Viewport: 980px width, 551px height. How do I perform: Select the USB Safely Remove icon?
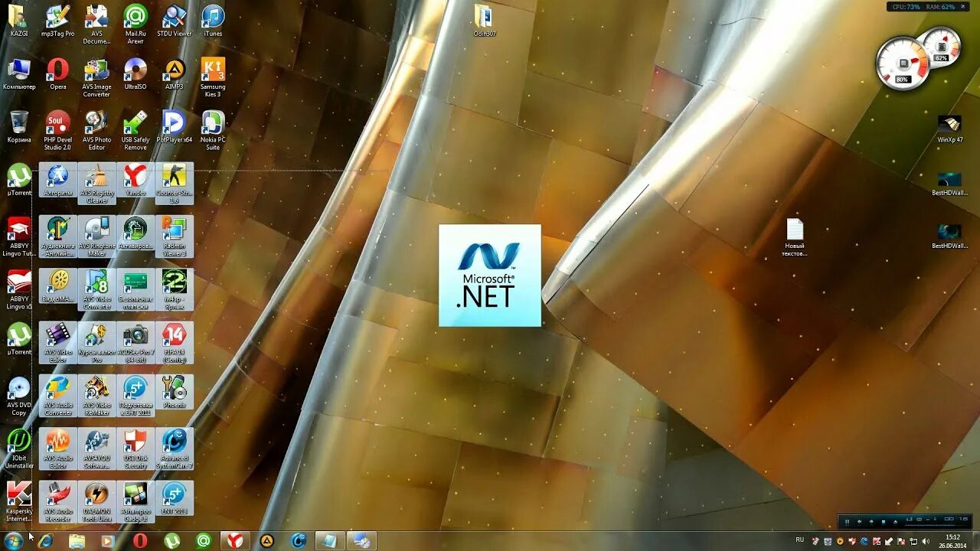click(x=136, y=131)
